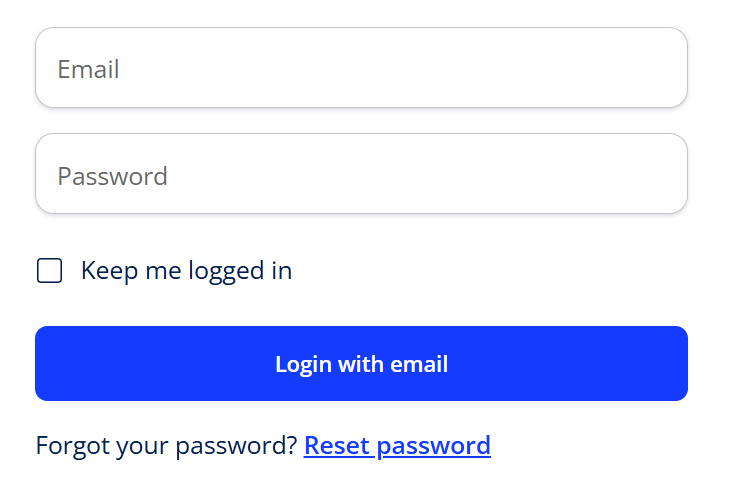Click the blue Reset password text
Viewport: 733px width, 481px height.
pos(397,445)
